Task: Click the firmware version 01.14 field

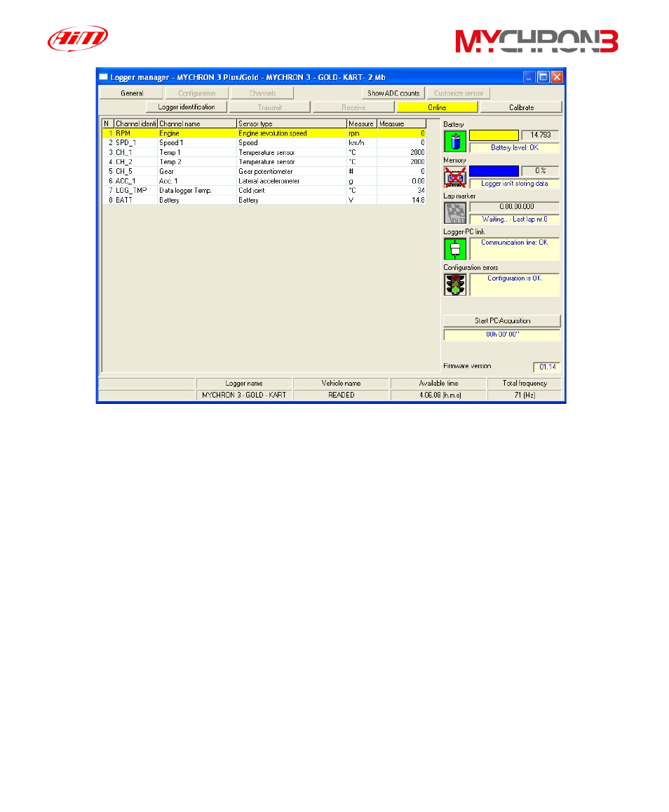Action: coord(547,367)
